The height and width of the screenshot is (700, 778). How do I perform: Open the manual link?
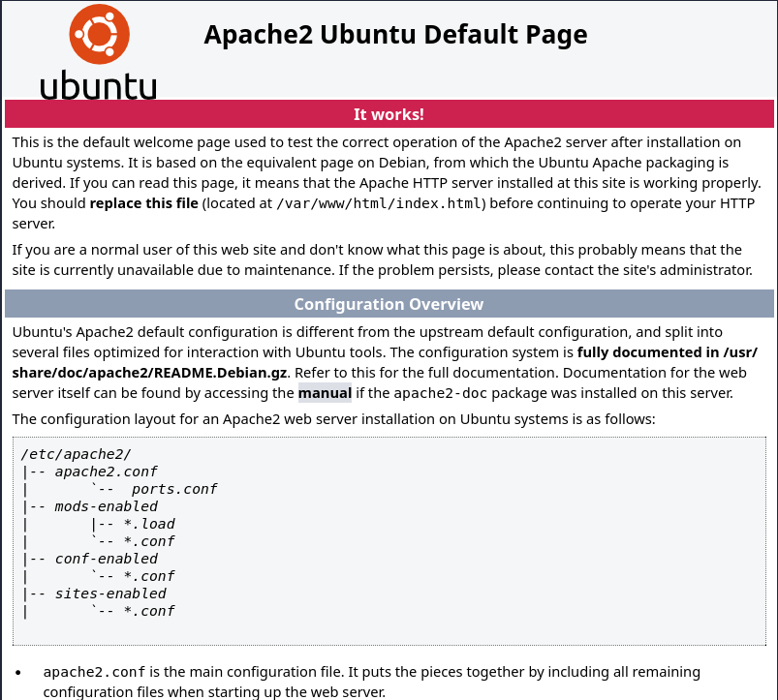(325, 393)
